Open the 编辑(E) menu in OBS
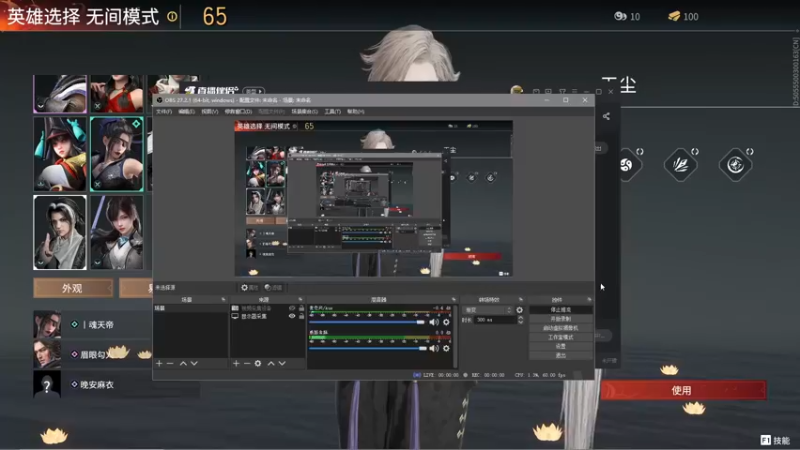Image resolution: width=800 pixels, height=450 pixels. point(187,111)
